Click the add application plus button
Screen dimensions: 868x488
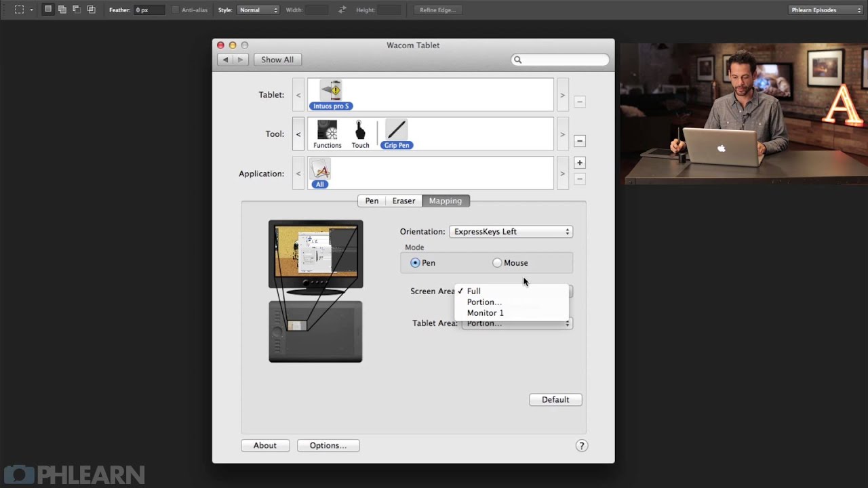(579, 163)
